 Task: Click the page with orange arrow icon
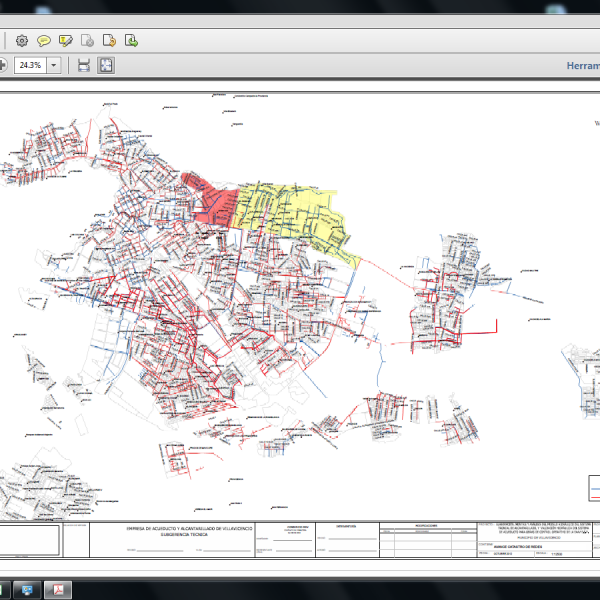coord(109,41)
